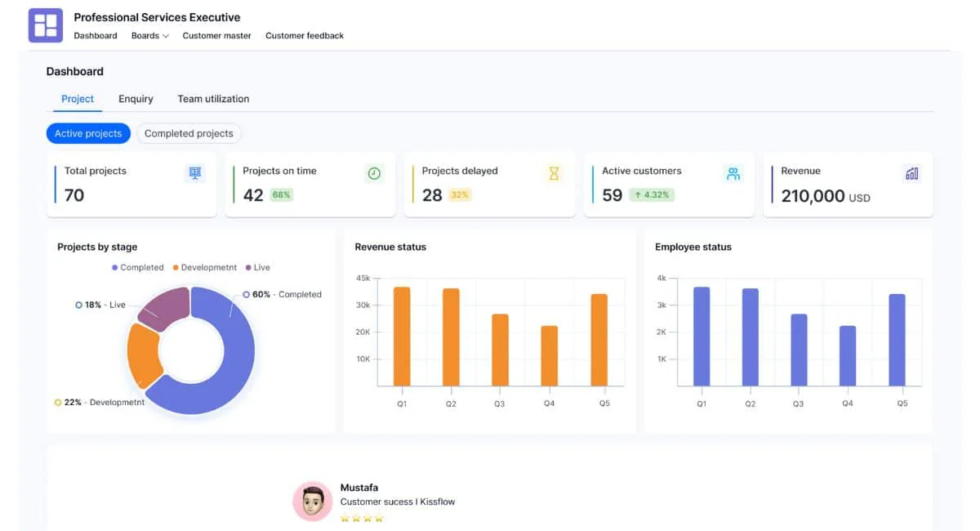The image size is (980, 531).
Task: Click the 210,000 USD revenue value
Action: click(826, 196)
